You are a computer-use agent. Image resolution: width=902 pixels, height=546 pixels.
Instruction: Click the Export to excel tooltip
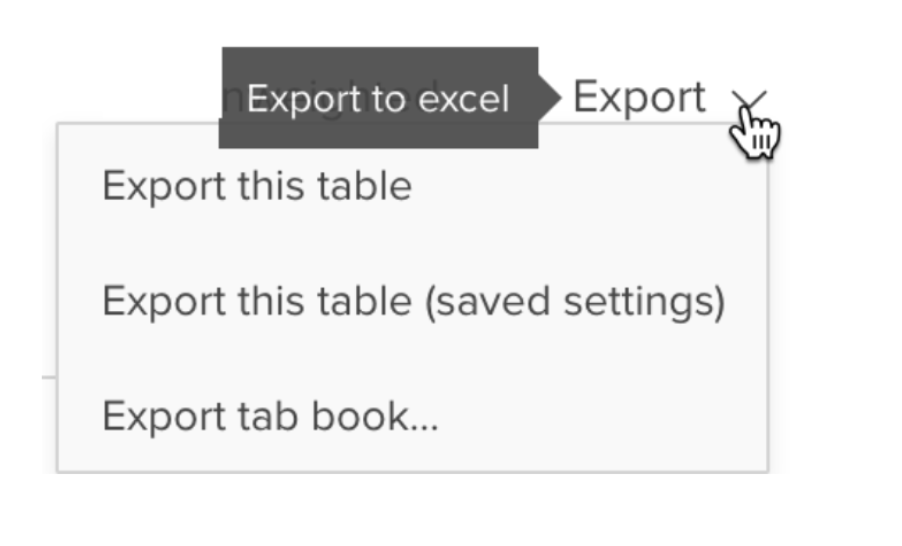(379, 98)
